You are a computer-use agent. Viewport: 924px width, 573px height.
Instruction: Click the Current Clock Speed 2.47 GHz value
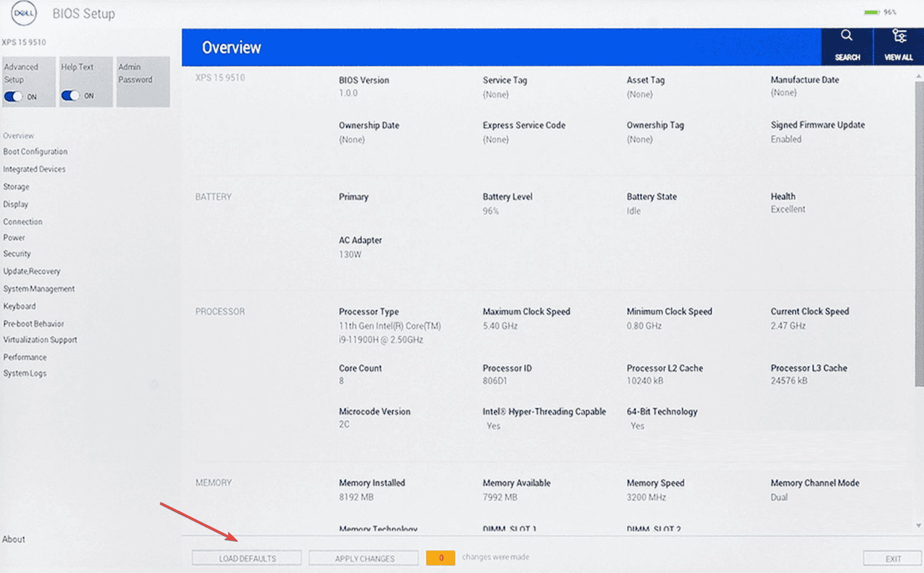click(788, 326)
